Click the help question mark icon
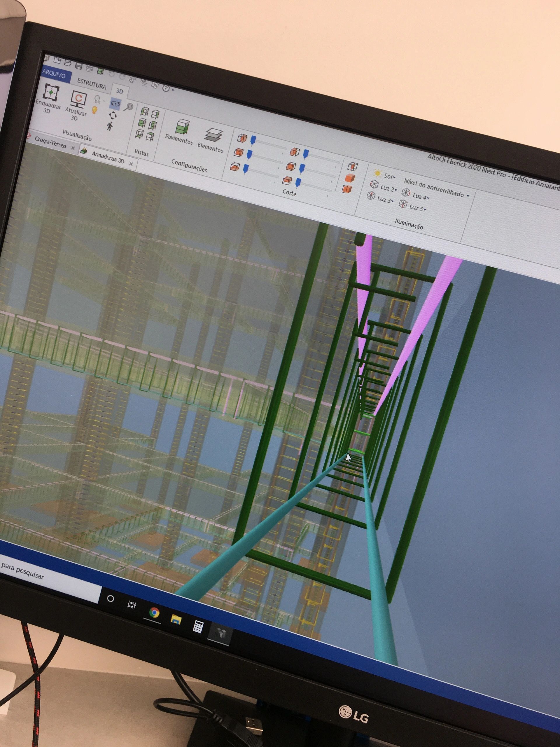The height and width of the screenshot is (747, 560). (166, 88)
